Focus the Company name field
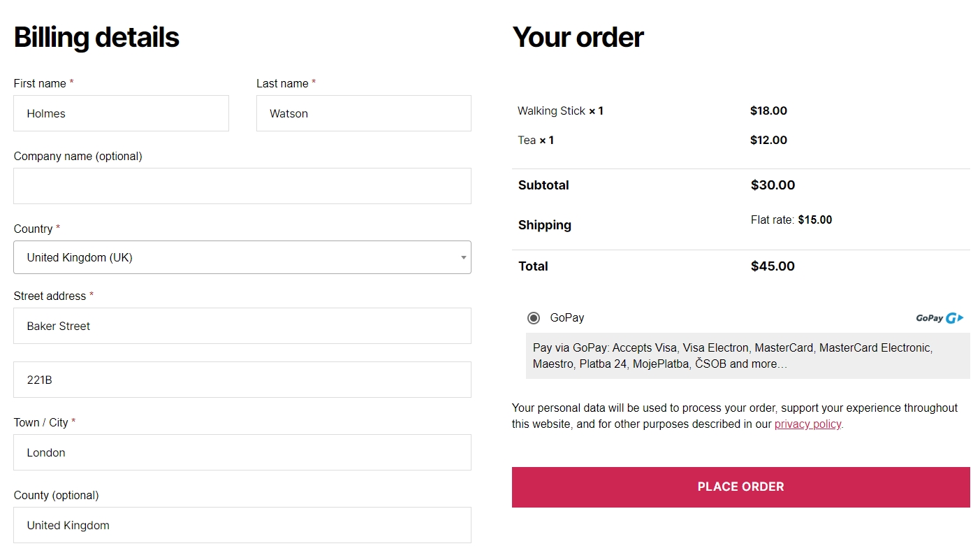Image resolution: width=980 pixels, height=553 pixels. [242, 186]
